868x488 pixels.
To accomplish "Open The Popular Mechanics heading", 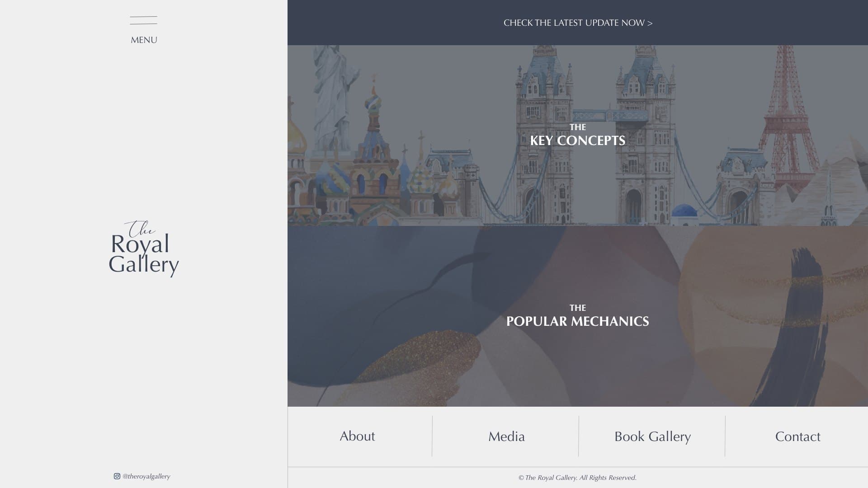I will pos(578,316).
